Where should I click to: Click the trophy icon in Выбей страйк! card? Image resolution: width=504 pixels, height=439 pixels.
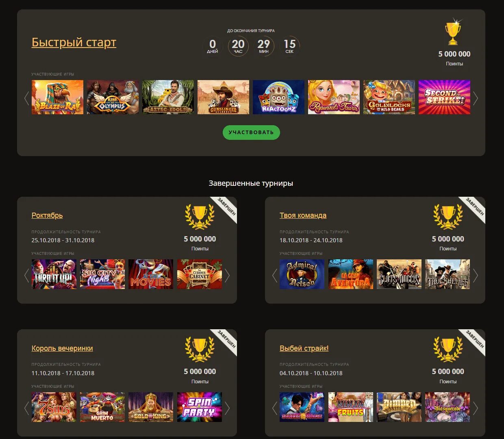tap(448, 349)
